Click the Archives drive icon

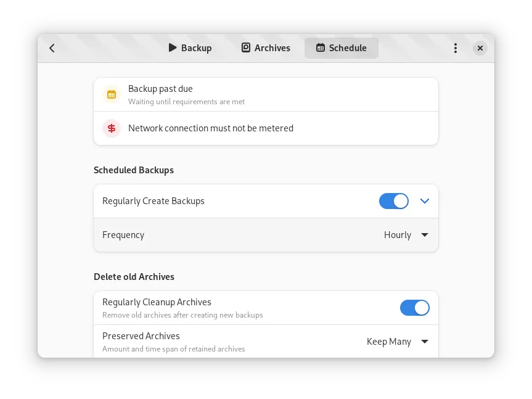[x=246, y=47]
